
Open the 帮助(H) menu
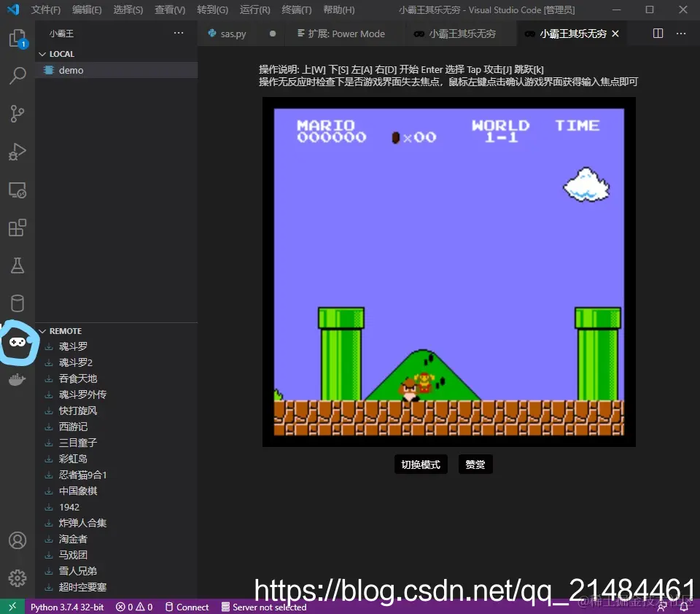339,9
